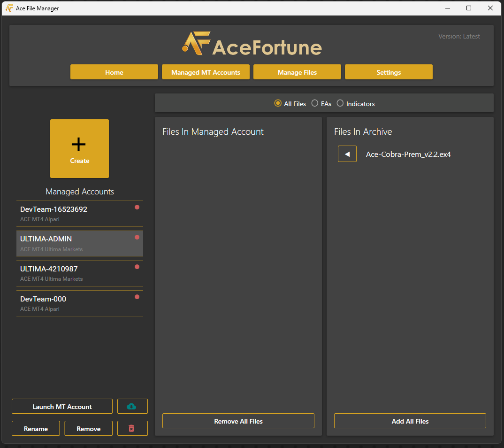
Task: Click the Files In Archive heading
Action: (363, 131)
